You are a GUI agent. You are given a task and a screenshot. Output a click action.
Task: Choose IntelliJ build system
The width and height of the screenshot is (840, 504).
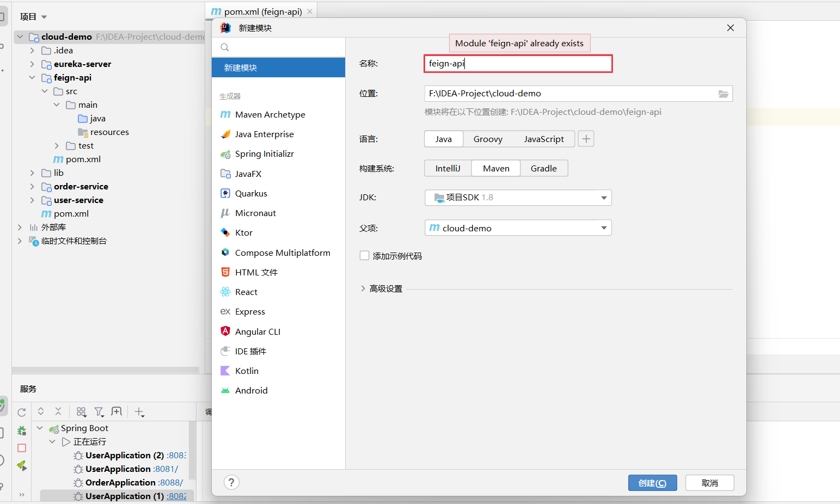448,168
